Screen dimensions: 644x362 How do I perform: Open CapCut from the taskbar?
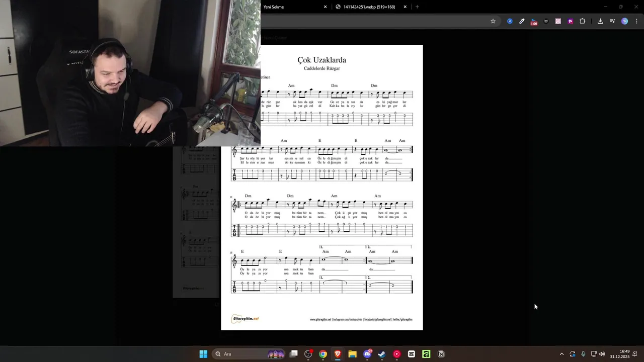click(412, 354)
